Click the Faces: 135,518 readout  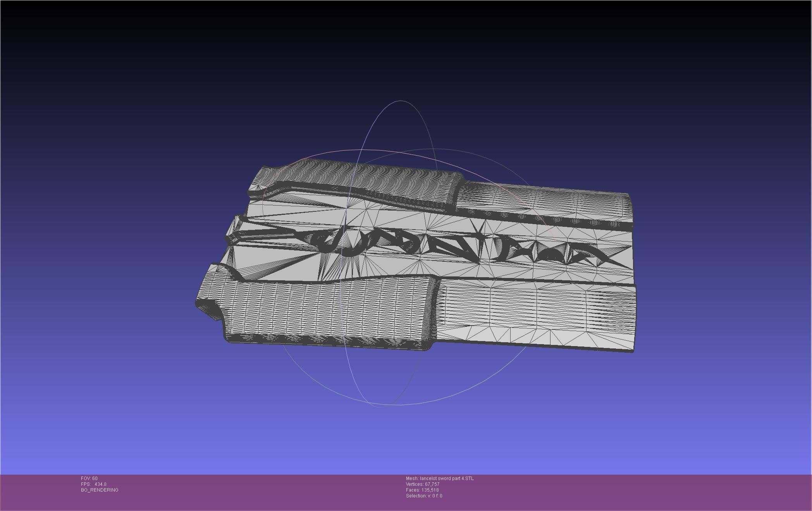[x=422, y=490]
